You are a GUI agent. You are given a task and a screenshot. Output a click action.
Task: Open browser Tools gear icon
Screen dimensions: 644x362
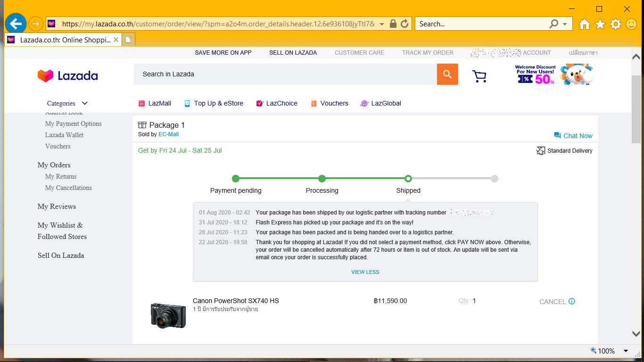(616, 24)
